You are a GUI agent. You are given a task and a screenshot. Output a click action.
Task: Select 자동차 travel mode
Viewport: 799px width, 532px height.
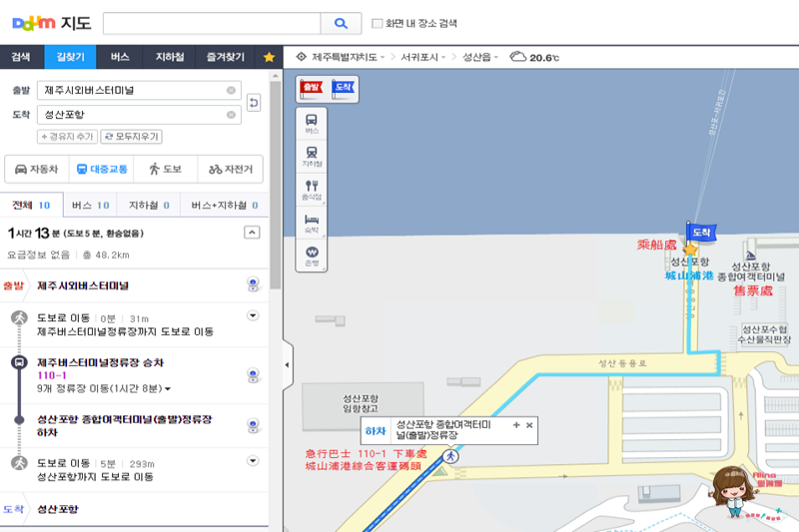click(x=37, y=169)
